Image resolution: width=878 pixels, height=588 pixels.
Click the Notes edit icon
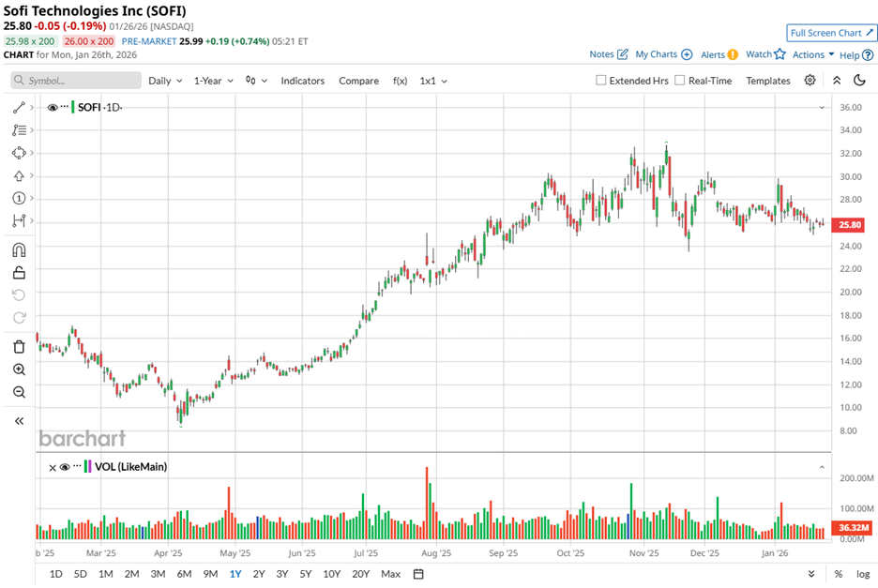[623, 54]
